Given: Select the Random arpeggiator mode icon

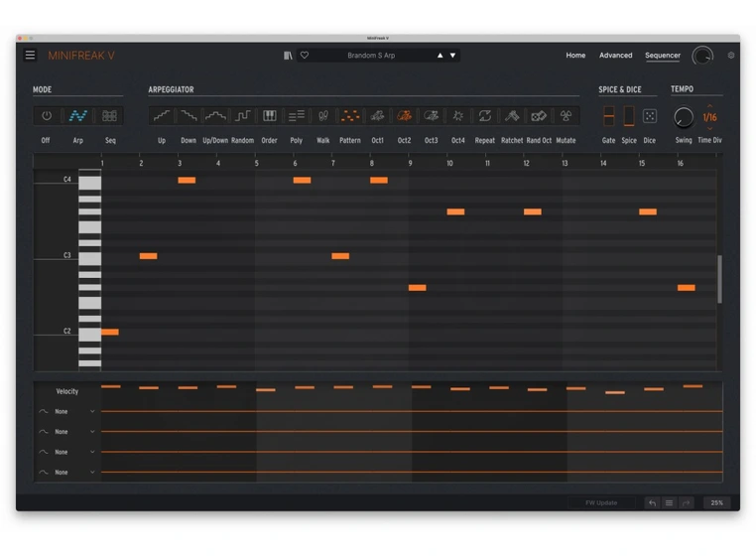Looking at the screenshot, I should (x=242, y=116).
